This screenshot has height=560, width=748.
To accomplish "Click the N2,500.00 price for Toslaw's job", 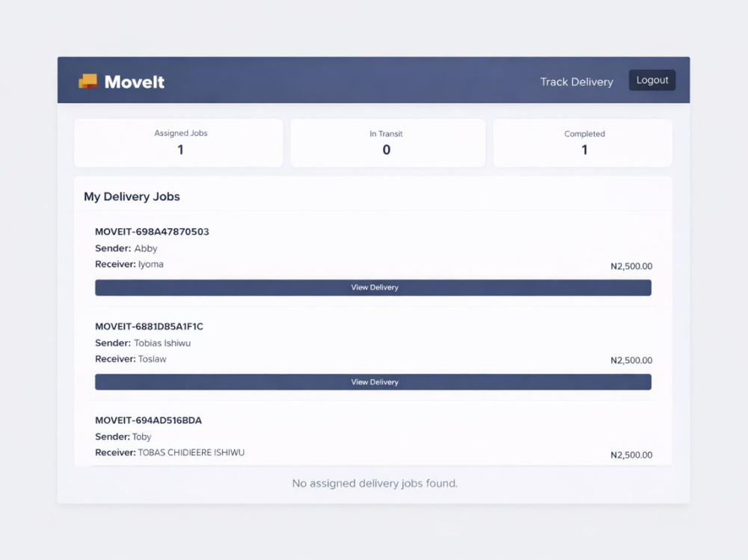I will 631,360.
